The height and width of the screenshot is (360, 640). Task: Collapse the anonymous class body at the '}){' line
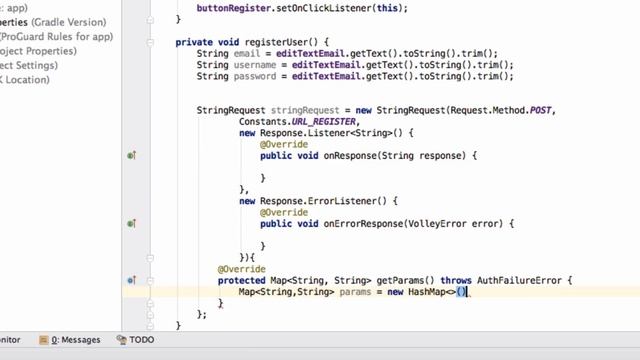[x=150, y=258]
